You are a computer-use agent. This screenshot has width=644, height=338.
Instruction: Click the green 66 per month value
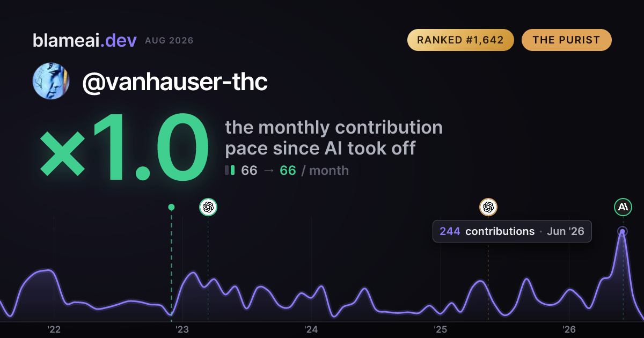pyautogui.click(x=288, y=171)
